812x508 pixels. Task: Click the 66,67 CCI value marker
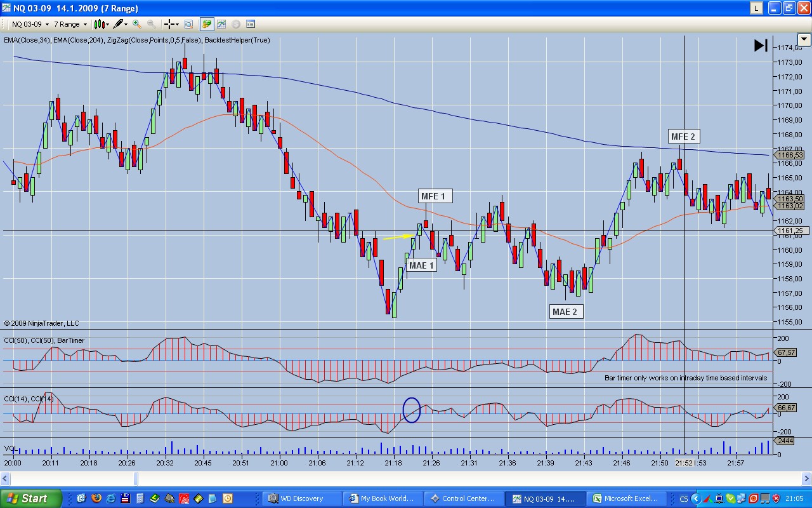(786, 408)
